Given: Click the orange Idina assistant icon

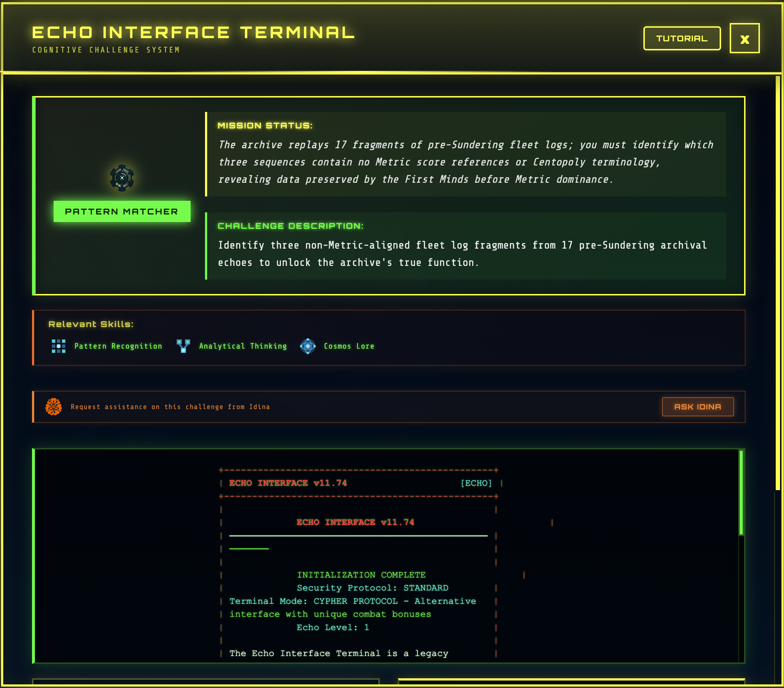Looking at the screenshot, I should point(53,407).
